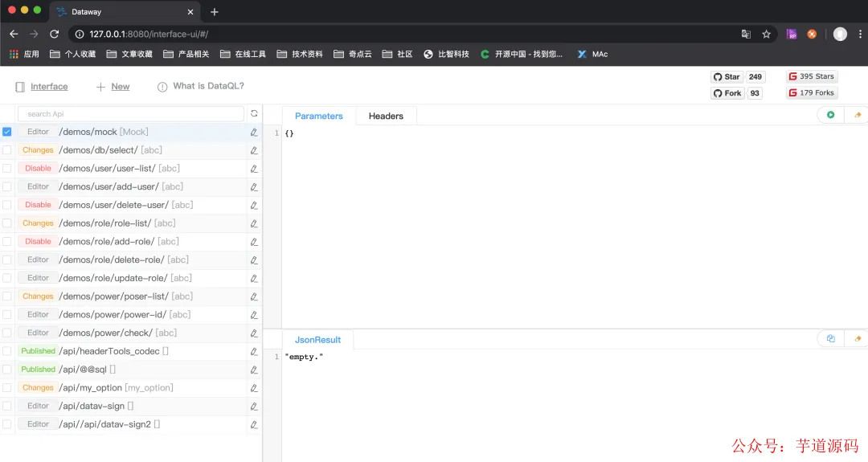Click the edit pencil for /demos/user/delete-user/

pos(253,205)
